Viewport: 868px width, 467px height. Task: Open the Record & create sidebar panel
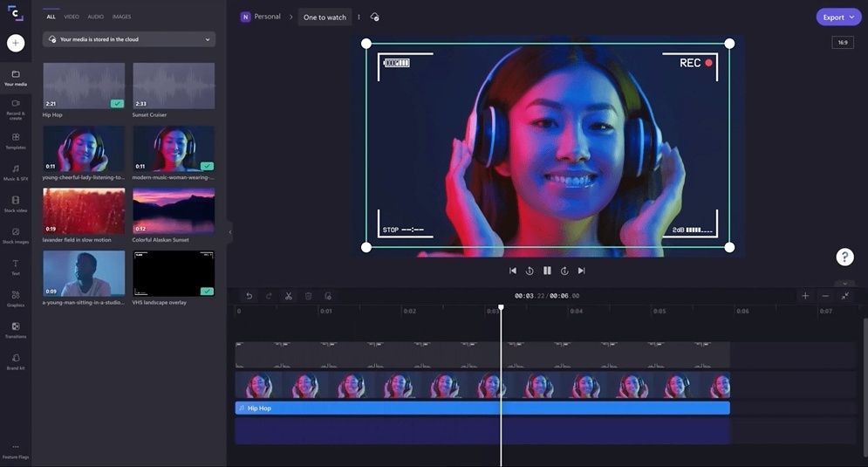(16, 109)
